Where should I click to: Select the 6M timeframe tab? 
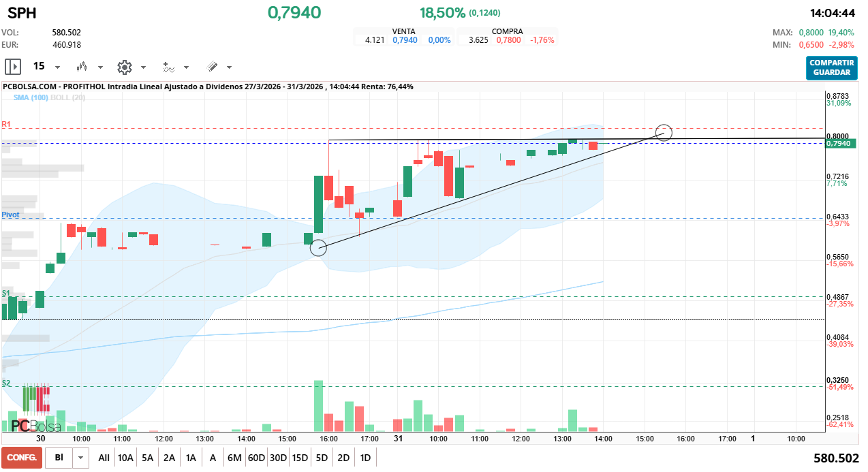pyautogui.click(x=234, y=457)
